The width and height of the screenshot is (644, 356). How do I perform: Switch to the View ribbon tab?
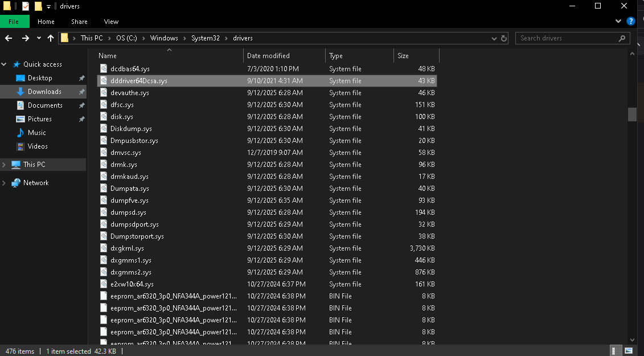111,22
